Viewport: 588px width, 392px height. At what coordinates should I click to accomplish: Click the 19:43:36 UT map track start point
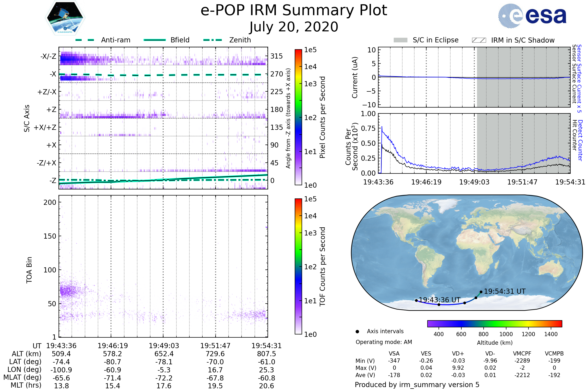pyautogui.click(x=416, y=301)
